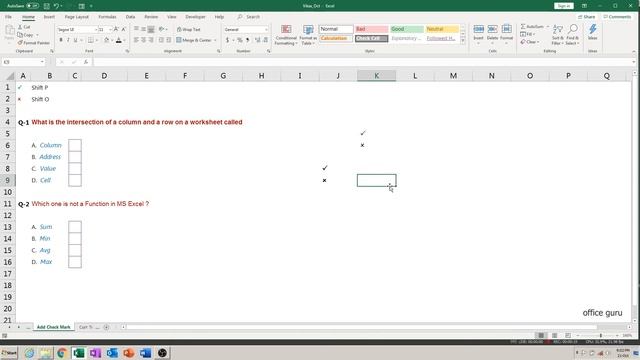Image resolution: width=640 pixels, height=360 pixels.
Task: Click the Borders icon in Font group
Action: [x=91, y=40]
